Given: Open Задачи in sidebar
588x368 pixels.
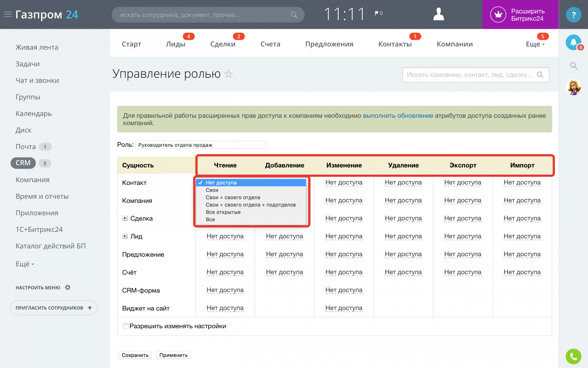Looking at the screenshot, I should (x=28, y=64).
